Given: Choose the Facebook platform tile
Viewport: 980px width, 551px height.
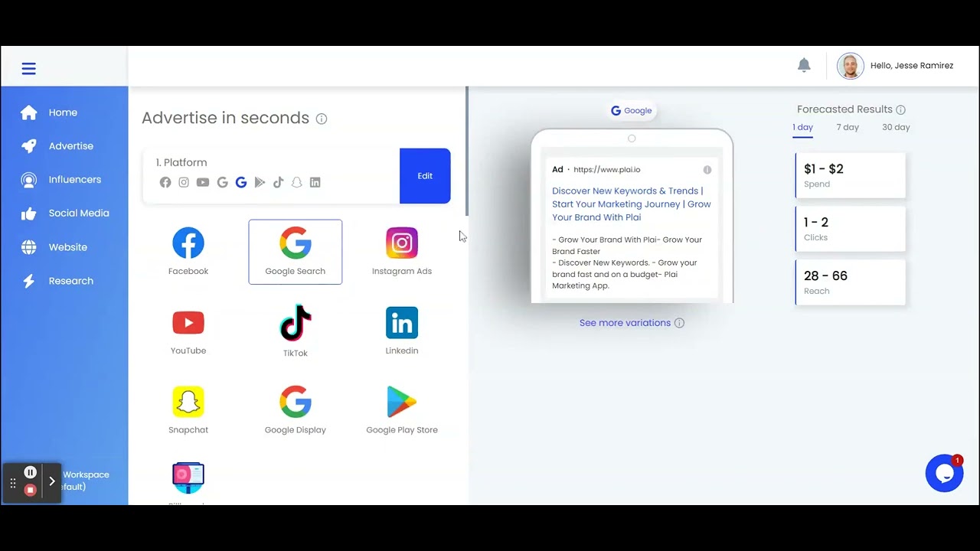Looking at the screenshot, I should [x=188, y=252].
